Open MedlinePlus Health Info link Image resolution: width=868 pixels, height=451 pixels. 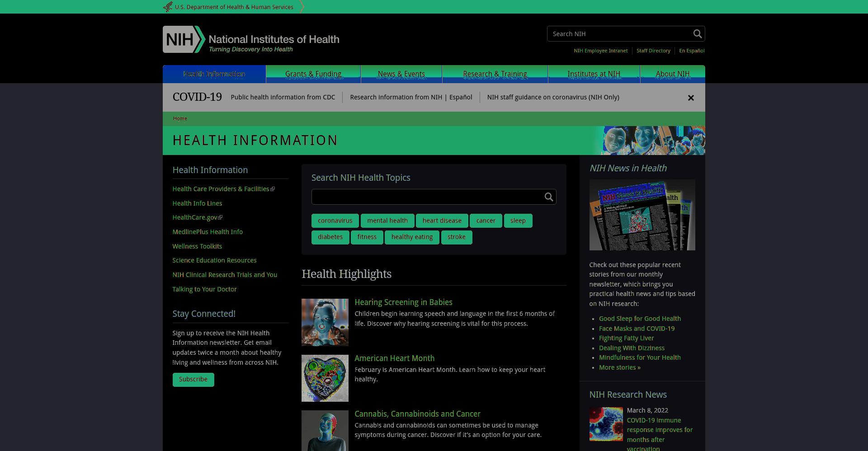point(208,232)
